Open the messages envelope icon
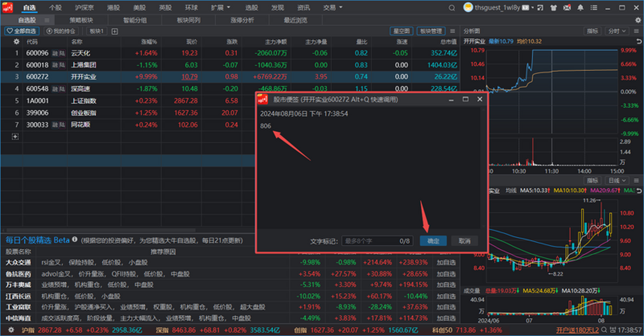 point(567,8)
